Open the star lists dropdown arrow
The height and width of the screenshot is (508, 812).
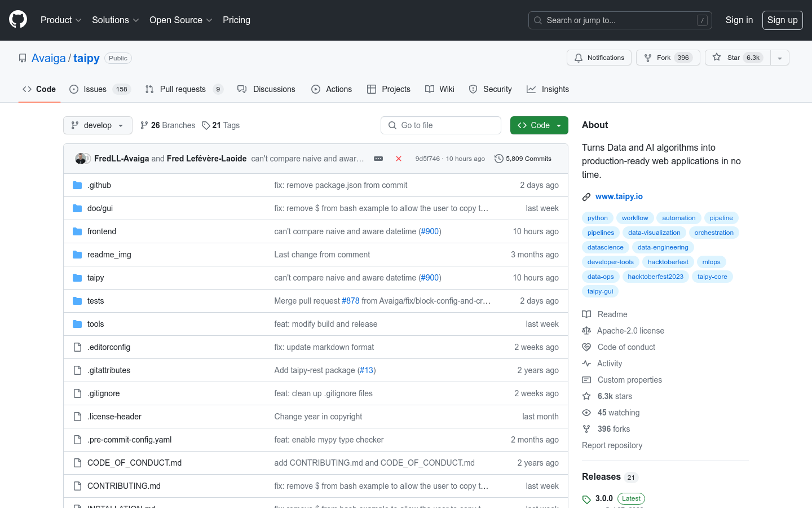pos(780,58)
